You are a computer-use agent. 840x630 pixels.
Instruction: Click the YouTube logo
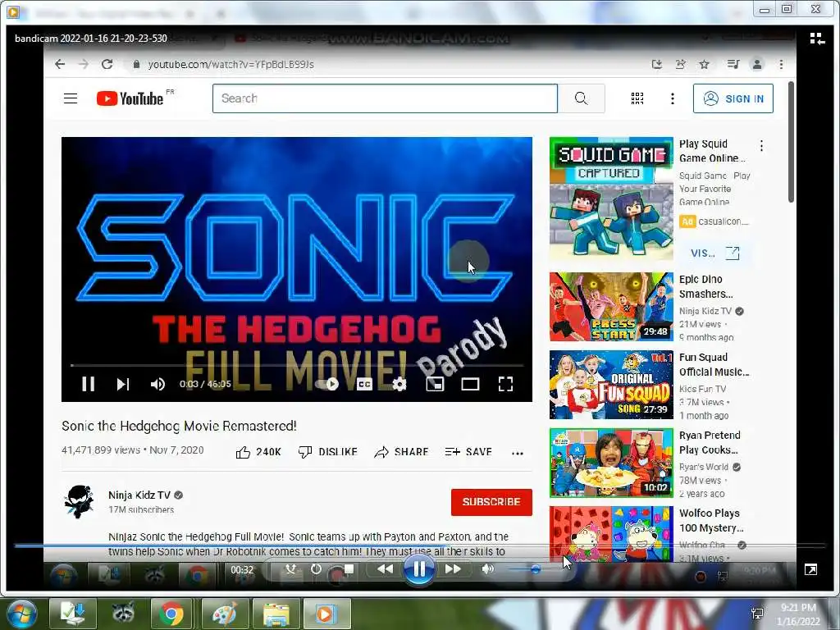(130, 98)
